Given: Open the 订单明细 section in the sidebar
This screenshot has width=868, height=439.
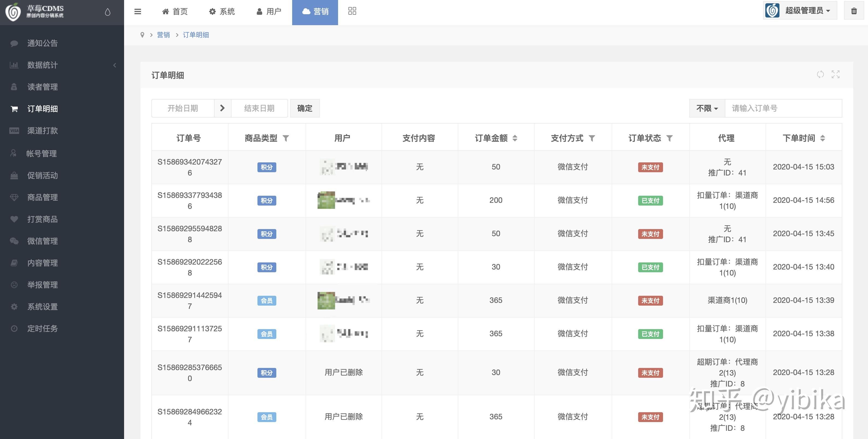Looking at the screenshot, I should click(x=42, y=109).
